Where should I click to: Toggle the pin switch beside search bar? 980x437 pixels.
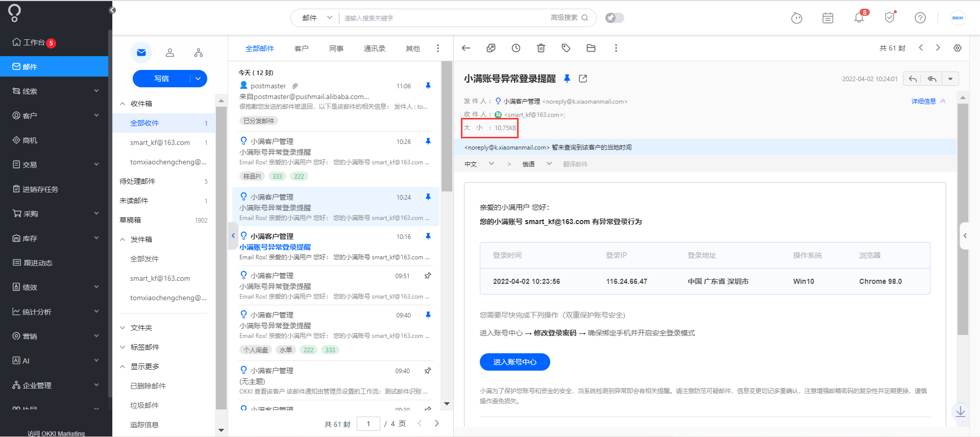(x=615, y=18)
